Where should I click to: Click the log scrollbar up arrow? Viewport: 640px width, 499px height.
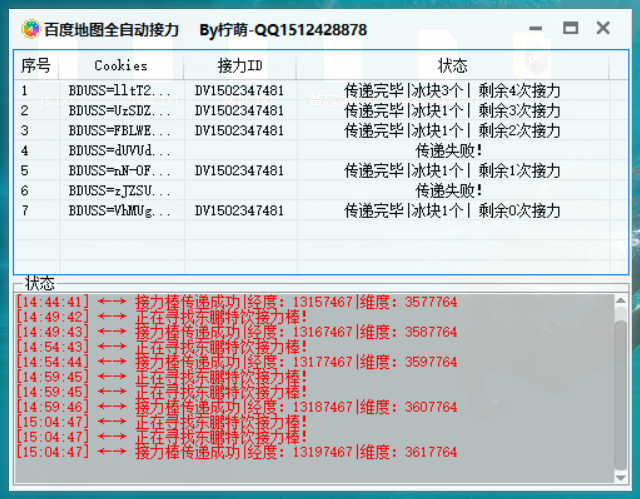point(620,301)
